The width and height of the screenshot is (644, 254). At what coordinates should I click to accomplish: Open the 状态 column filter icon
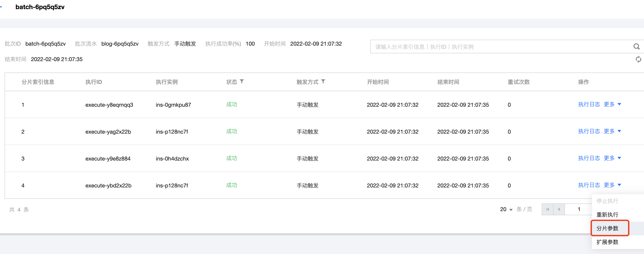[242, 82]
